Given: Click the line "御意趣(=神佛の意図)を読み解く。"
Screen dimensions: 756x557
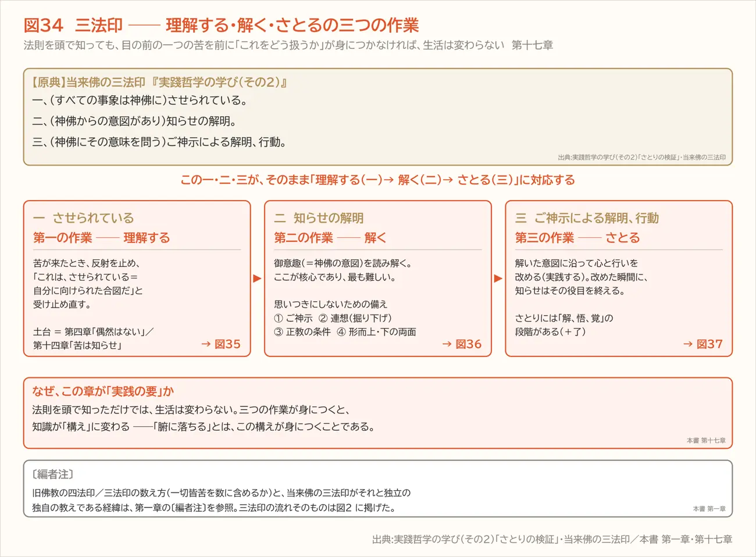Looking at the screenshot, I should coord(344,263).
